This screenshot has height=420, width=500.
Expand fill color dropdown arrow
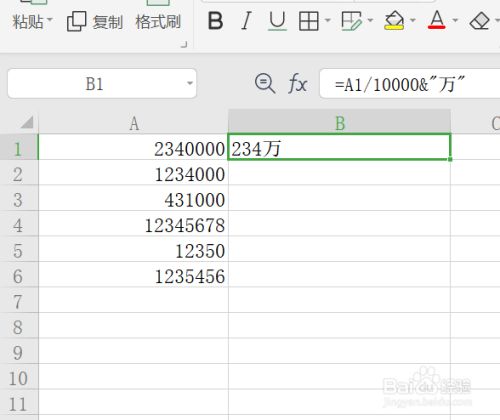pyautogui.click(x=413, y=21)
